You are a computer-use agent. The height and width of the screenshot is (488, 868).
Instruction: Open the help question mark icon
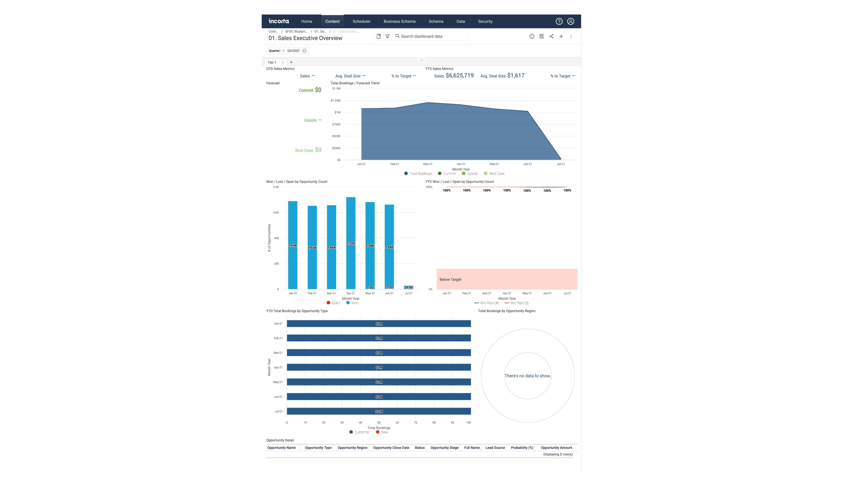point(559,21)
